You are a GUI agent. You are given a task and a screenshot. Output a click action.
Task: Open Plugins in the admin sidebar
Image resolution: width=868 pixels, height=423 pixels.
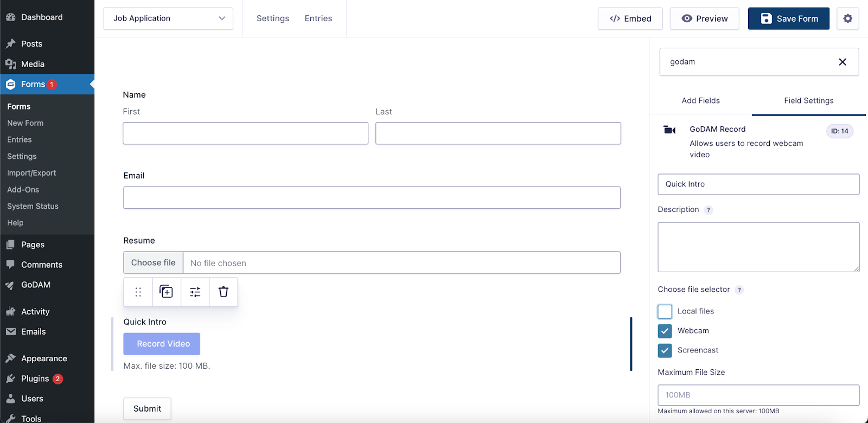coord(35,379)
